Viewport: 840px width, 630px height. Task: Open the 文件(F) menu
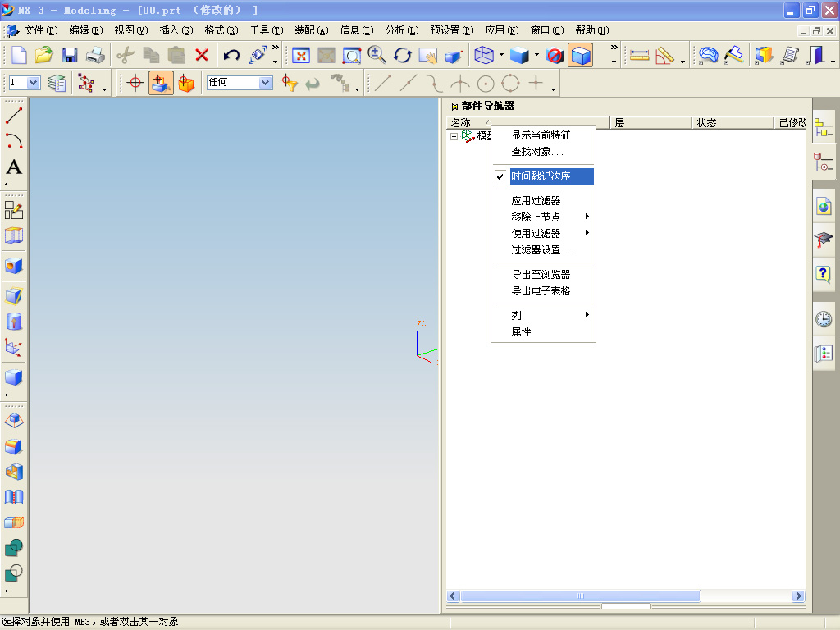tap(41, 30)
